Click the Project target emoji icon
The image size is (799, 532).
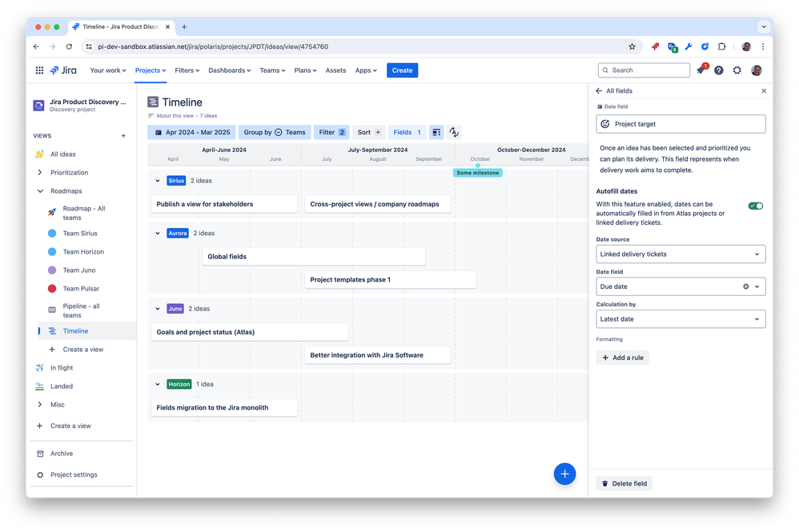point(605,124)
